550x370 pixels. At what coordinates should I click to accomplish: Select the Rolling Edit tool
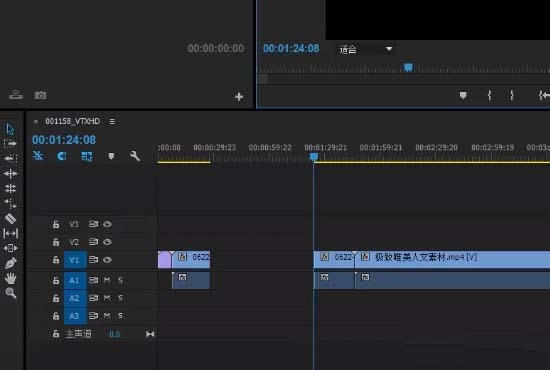click(11, 174)
